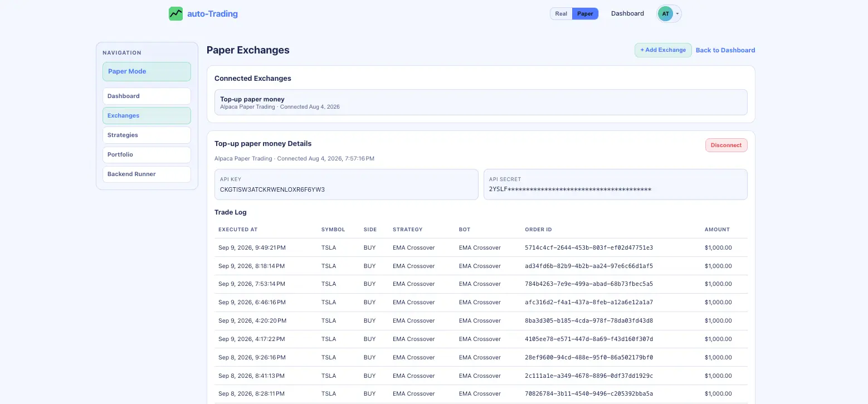The height and width of the screenshot is (404, 868).
Task: Select order ID 4105ee78-e571-447d-8a69-f43d160f307d
Action: 589,339
